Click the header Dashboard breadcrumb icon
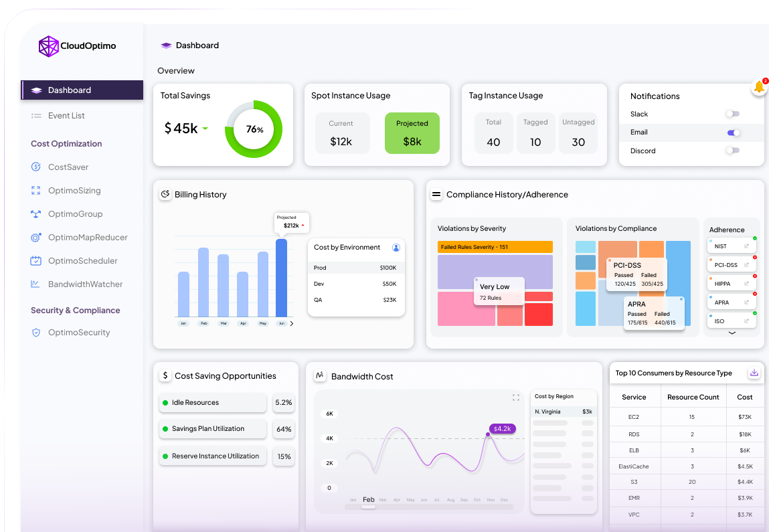The image size is (769, 532). click(166, 45)
